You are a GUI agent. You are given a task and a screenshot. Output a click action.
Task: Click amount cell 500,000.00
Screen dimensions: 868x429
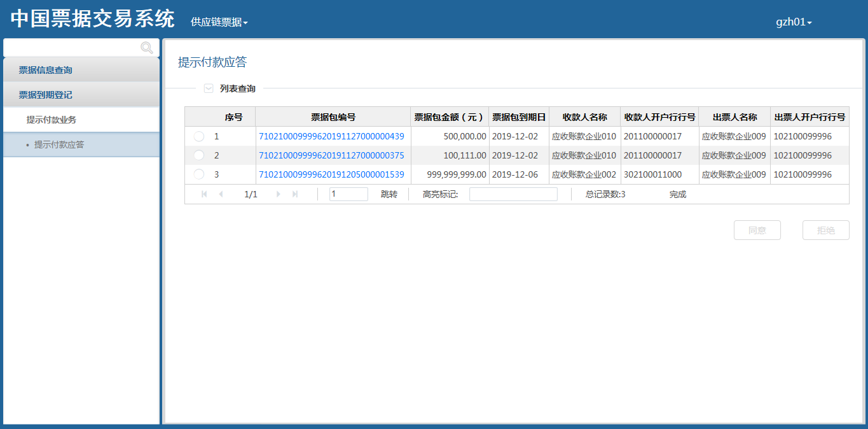450,136
